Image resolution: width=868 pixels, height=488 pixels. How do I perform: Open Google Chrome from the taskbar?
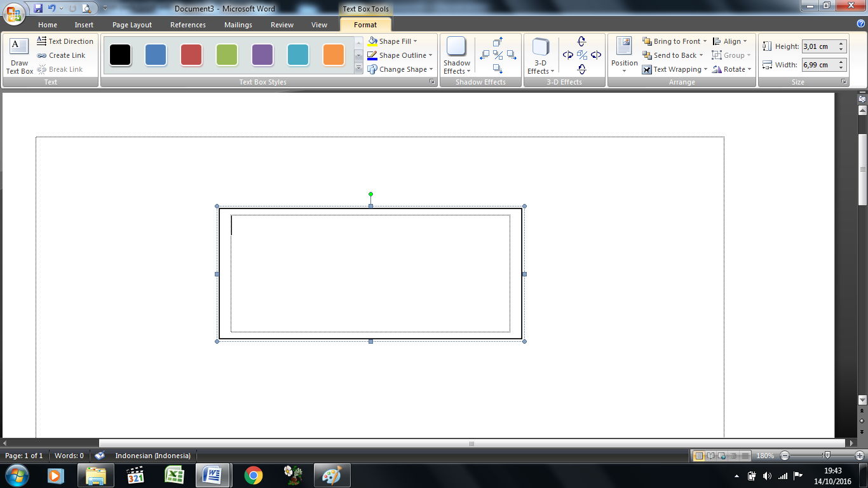(x=254, y=475)
